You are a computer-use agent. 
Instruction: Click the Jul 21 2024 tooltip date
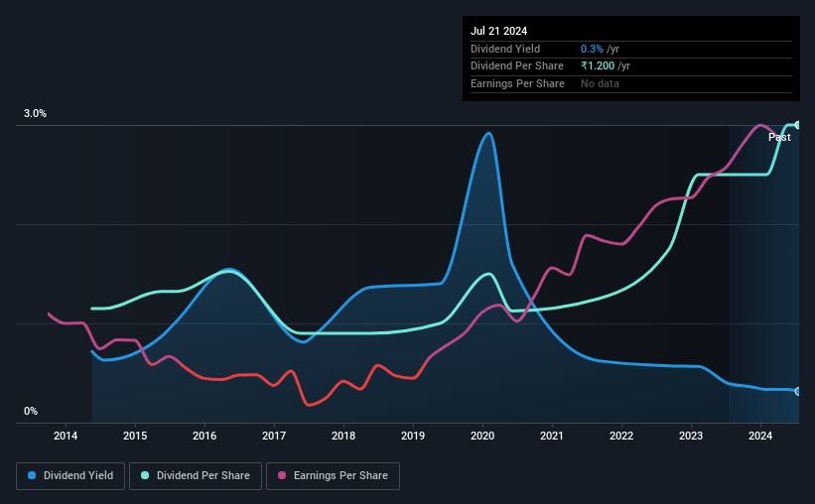pos(498,31)
